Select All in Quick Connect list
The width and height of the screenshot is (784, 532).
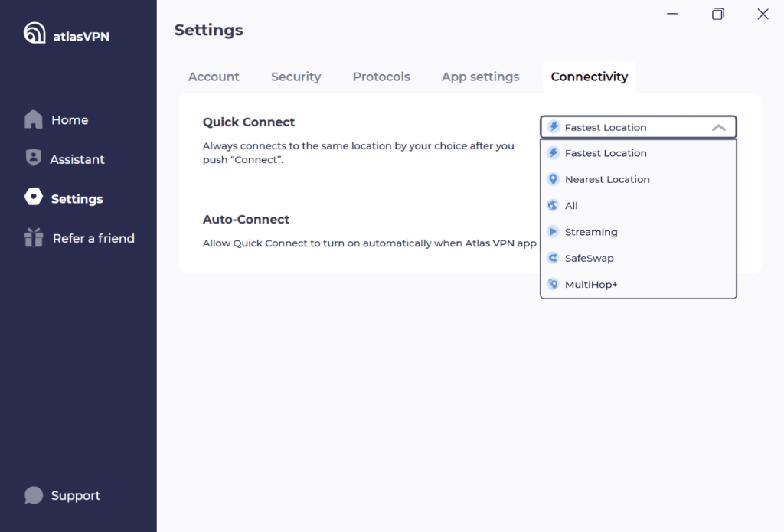[639, 205]
